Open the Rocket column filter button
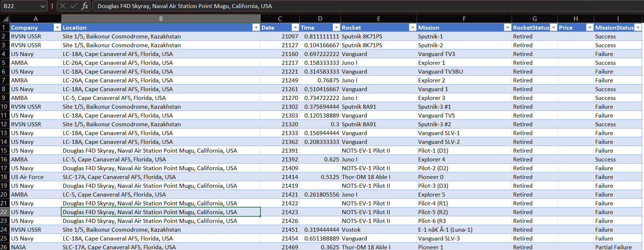This screenshot has width=644, height=250. pyautogui.click(x=413, y=27)
